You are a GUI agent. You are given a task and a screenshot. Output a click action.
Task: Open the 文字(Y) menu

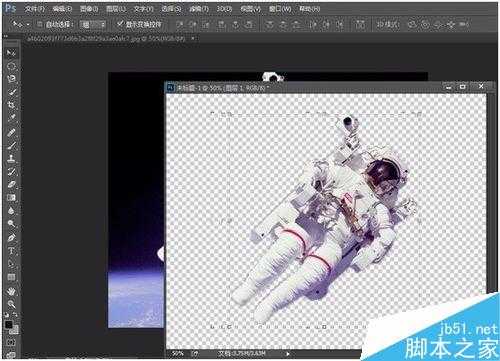pyautogui.click(x=143, y=9)
